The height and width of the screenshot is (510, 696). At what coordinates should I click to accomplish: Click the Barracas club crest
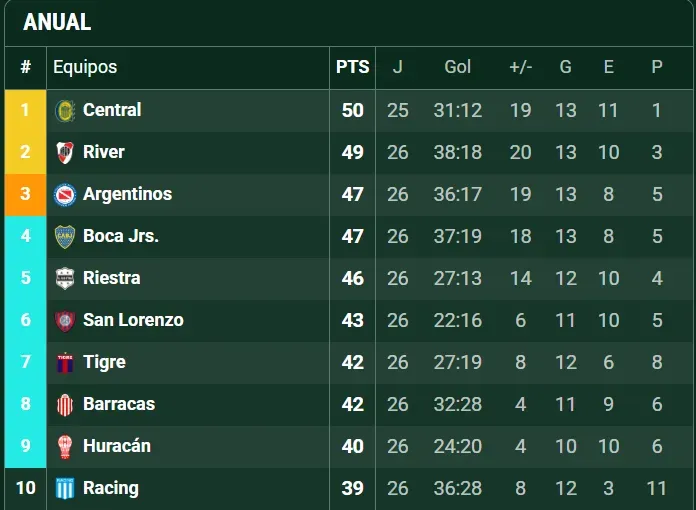click(65, 404)
